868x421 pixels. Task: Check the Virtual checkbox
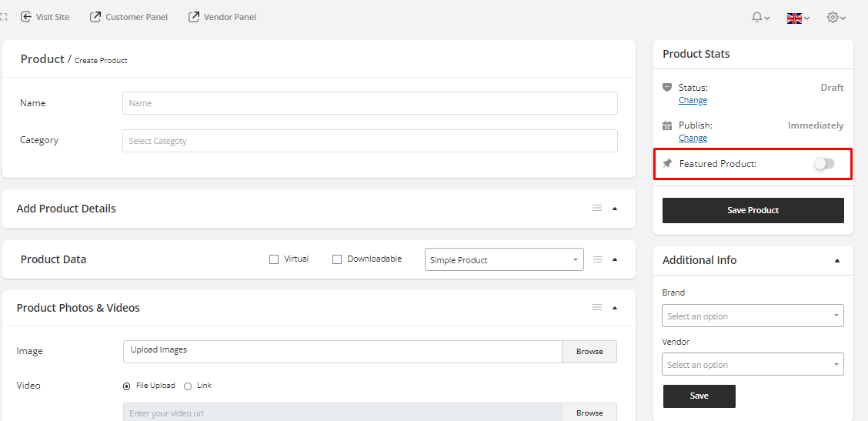[x=274, y=259]
